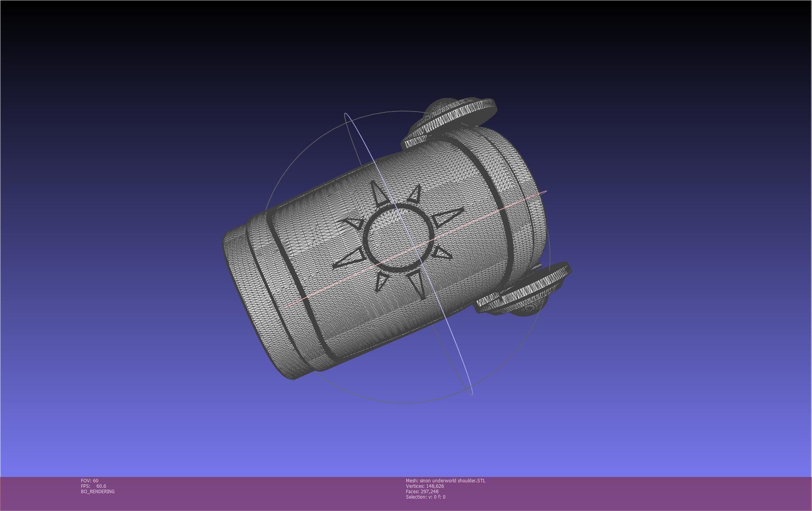812x511 pixels.
Task: Click the FOV: 60 readout
Action: [x=89, y=481]
